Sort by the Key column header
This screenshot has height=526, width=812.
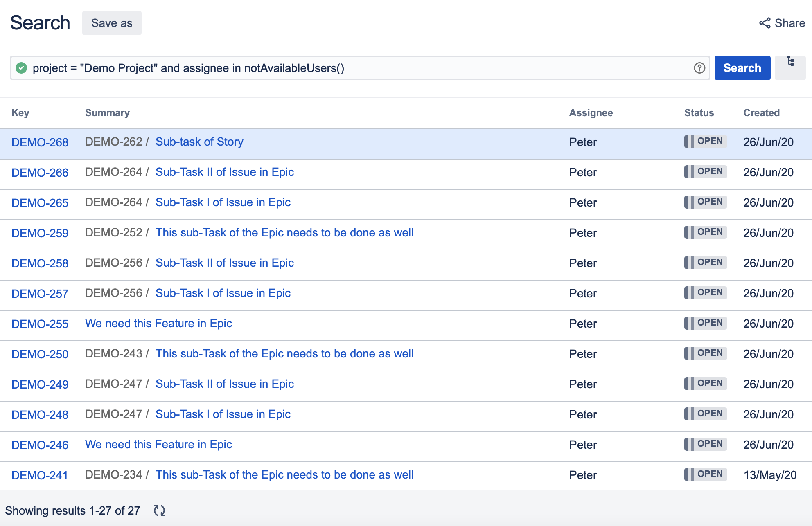pyautogui.click(x=20, y=113)
